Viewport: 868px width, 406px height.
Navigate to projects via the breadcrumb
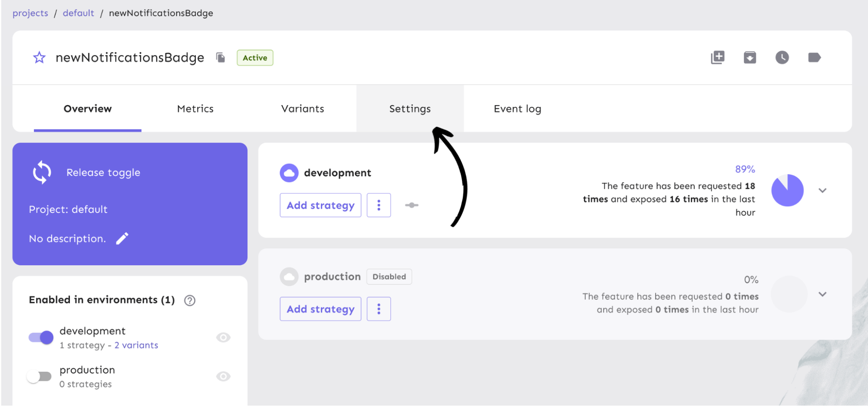(x=30, y=13)
